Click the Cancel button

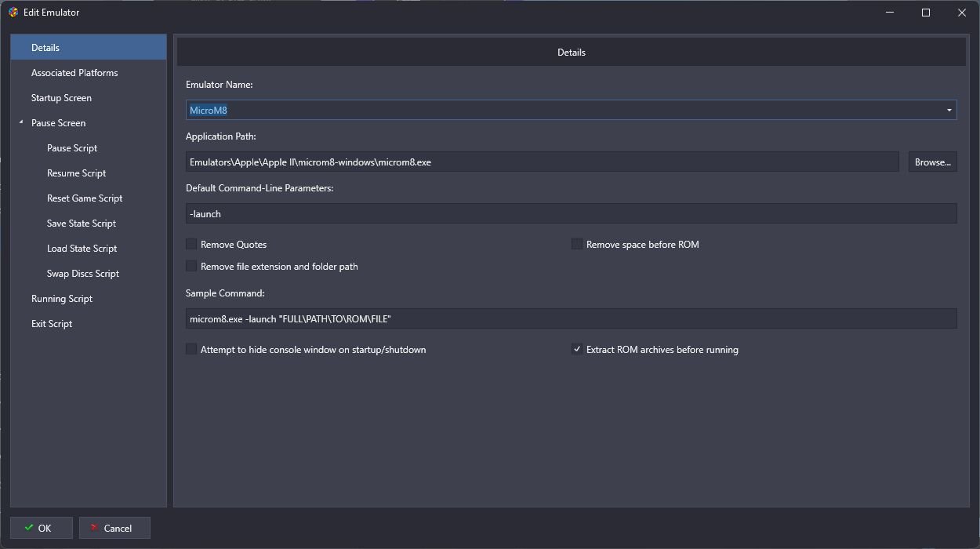tap(114, 528)
